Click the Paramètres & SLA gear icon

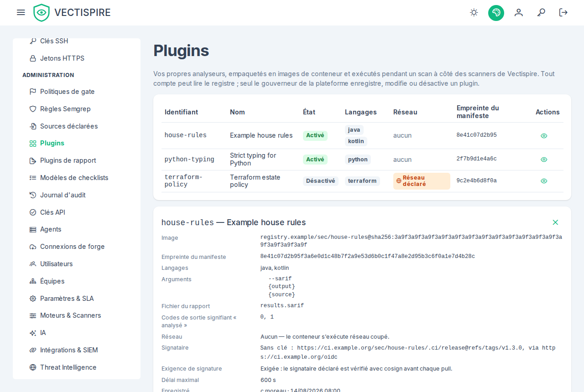33,299
